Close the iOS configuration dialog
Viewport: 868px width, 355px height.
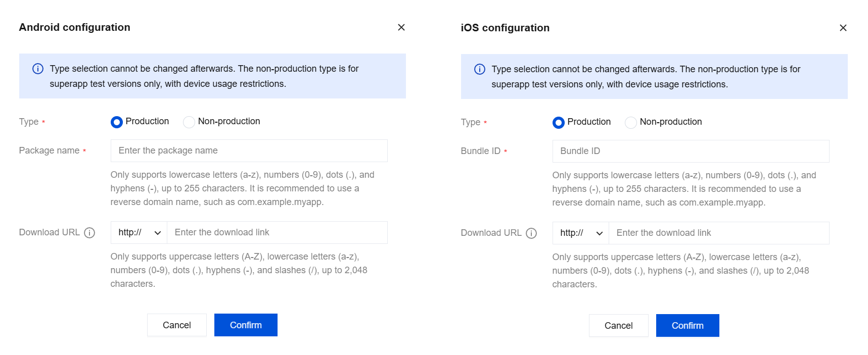843,28
